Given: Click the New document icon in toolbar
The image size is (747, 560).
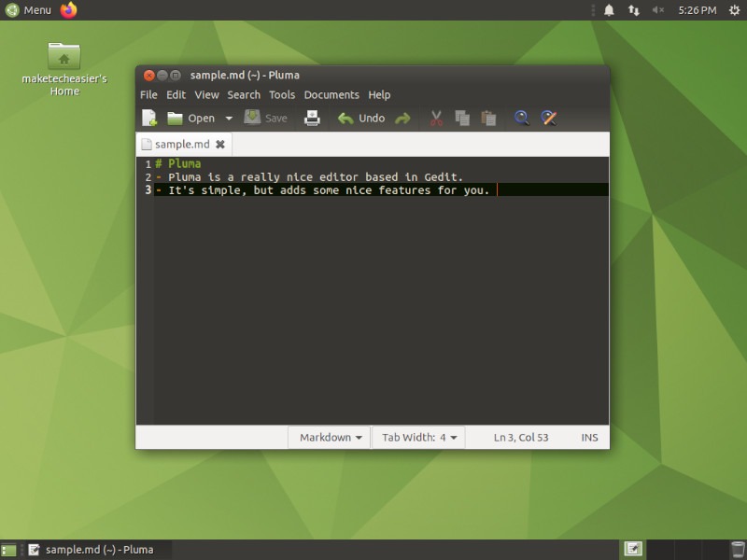Looking at the screenshot, I should pyautogui.click(x=149, y=119).
